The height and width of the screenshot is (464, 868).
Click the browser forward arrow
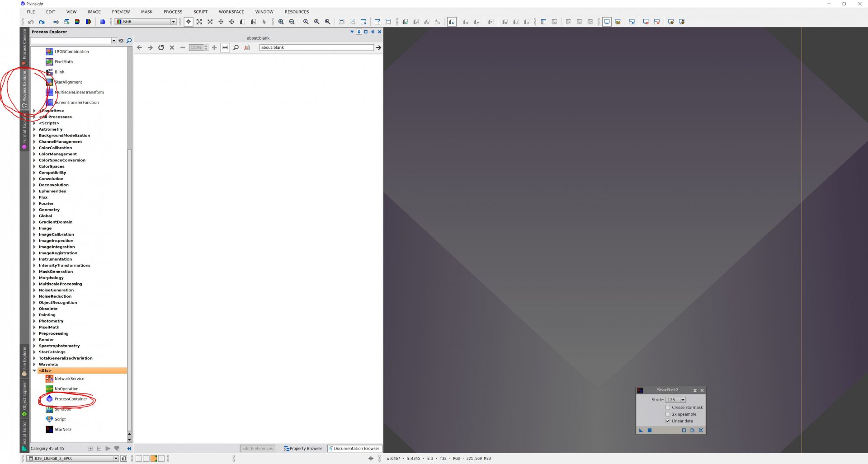[x=150, y=47]
